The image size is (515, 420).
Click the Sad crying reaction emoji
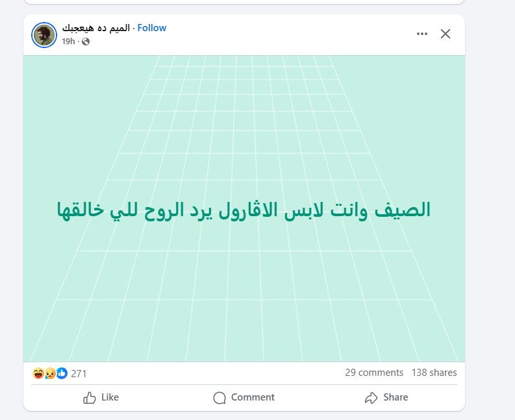click(x=49, y=373)
